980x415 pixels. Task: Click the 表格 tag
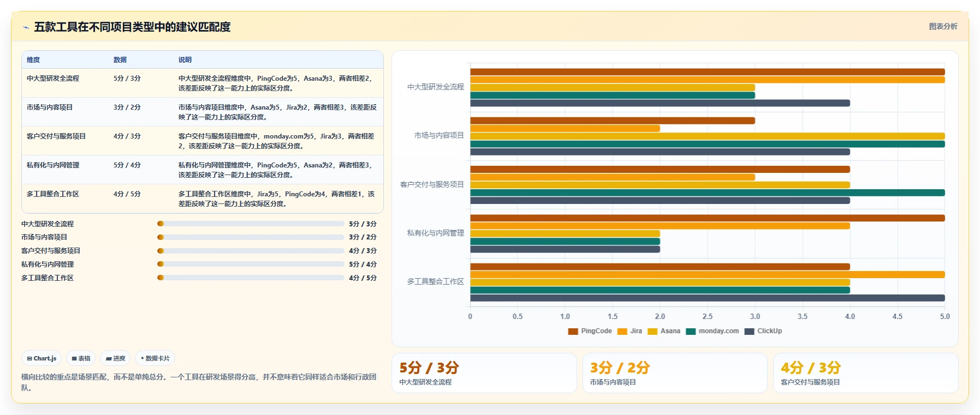pyautogui.click(x=81, y=358)
